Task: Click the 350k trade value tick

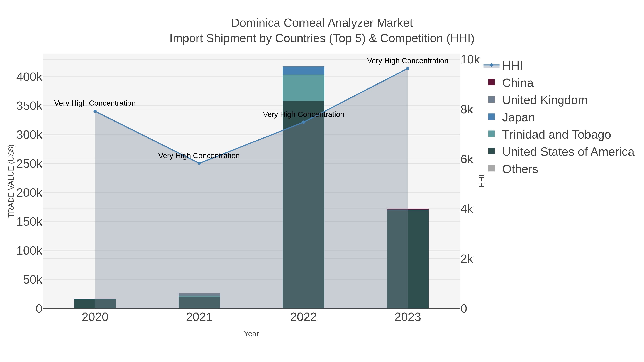Action: pos(30,106)
